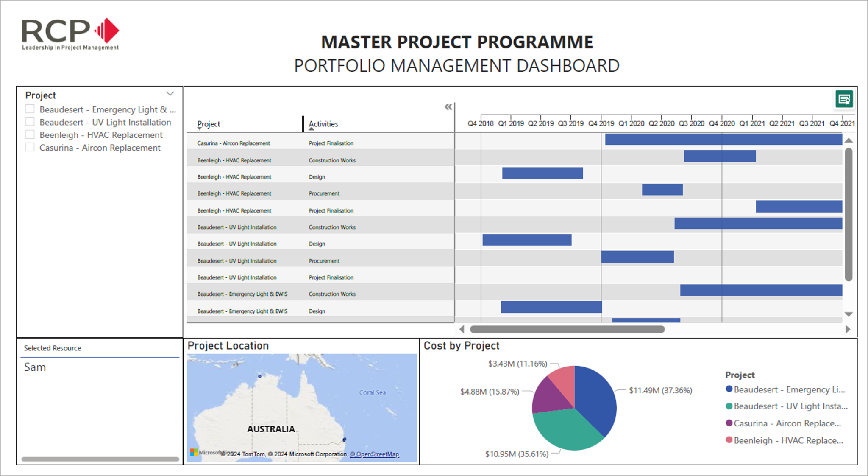Click the Sam entry under Selected Resource

tap(36, 367)
